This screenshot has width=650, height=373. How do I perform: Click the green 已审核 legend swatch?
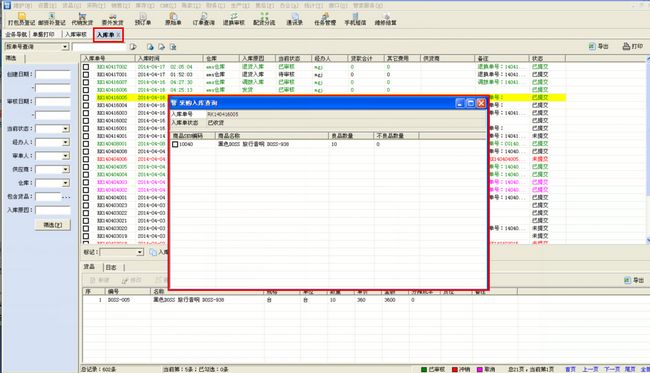point(424,369)
